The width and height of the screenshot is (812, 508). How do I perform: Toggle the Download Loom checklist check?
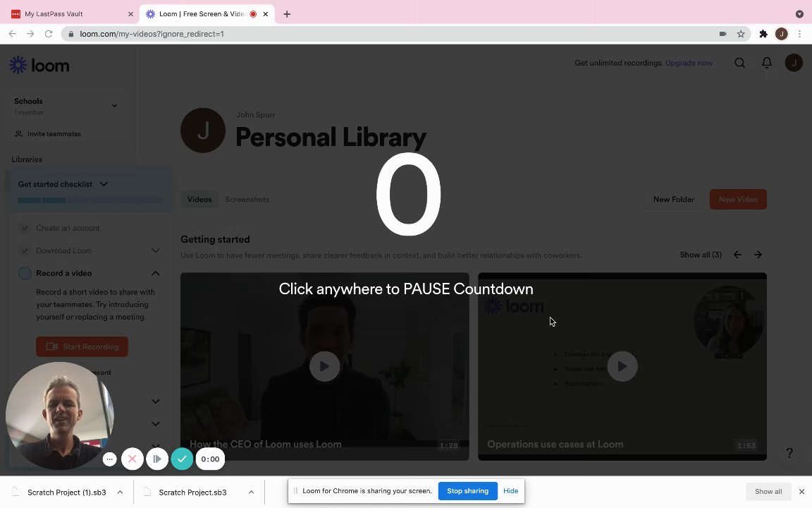25,250
